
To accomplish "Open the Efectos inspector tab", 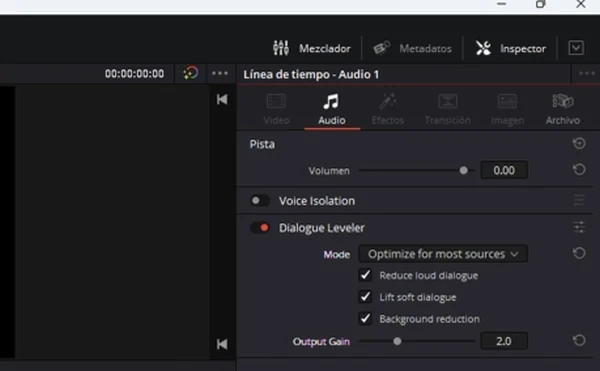I will coord(388,109).
